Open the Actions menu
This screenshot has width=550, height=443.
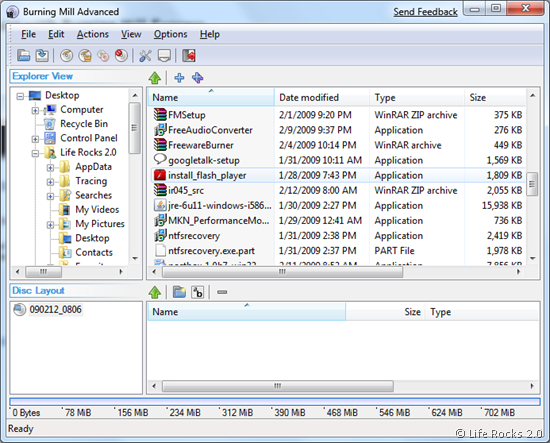pyautogui.click(x=93, y=34)
